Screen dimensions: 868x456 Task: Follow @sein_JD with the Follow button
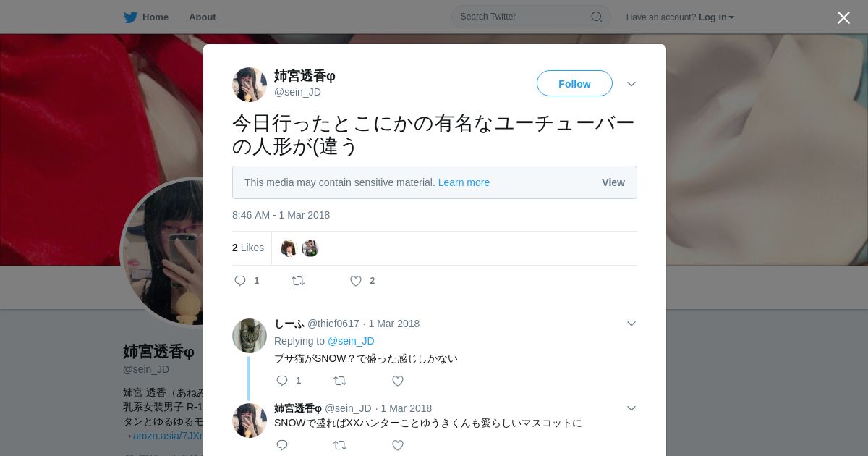[574, 84]
